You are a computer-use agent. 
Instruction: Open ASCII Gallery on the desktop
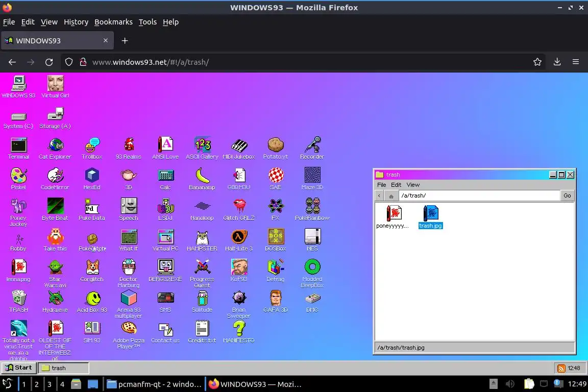(x=202, y=149)
